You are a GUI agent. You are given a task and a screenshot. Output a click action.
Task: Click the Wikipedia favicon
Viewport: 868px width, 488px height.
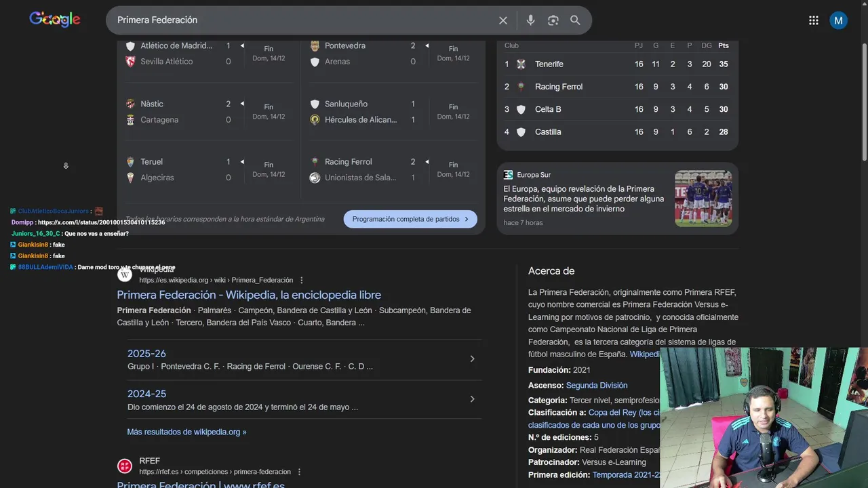125,274
